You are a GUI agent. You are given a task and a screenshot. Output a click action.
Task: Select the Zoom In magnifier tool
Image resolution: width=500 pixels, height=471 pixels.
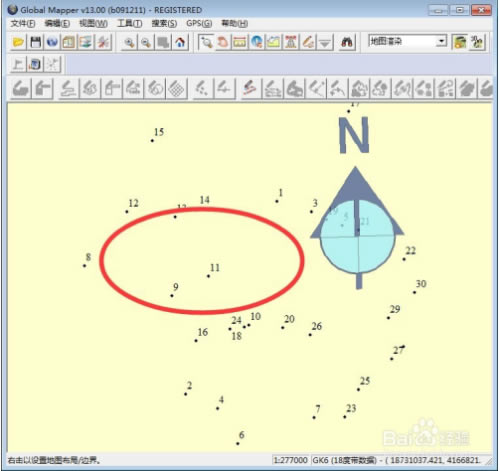click(129, 42)
